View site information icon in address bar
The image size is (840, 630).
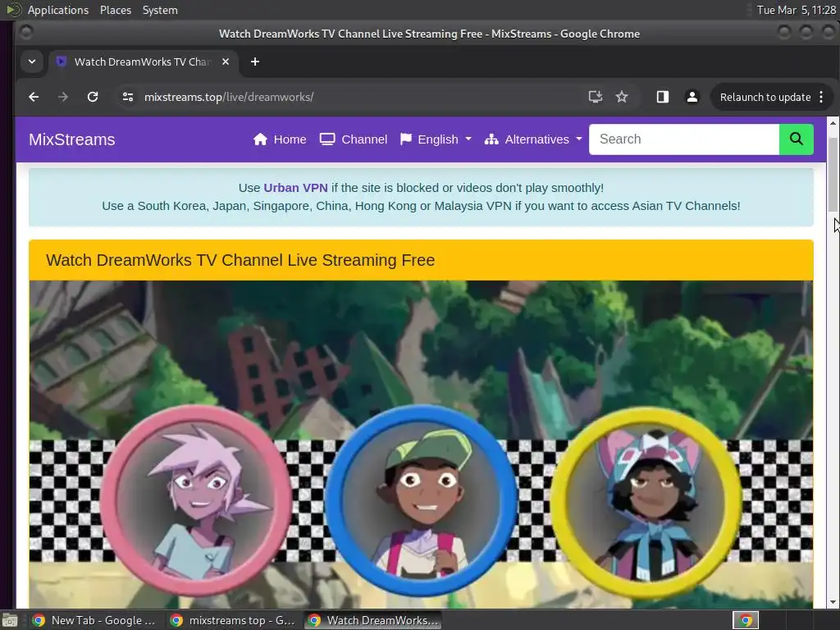[x=127, y=97]
